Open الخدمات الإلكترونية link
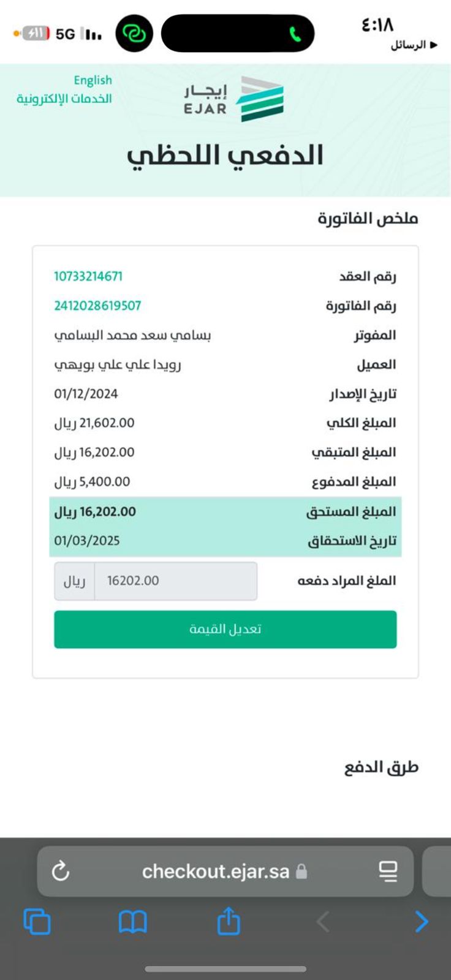The height and width of the screenshot is (980, 451). [x=64, y=99]
